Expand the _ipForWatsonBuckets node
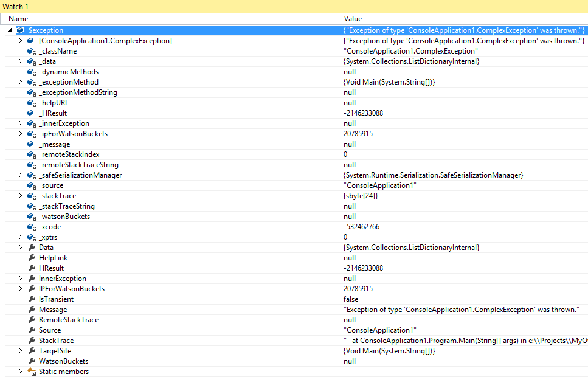Screen dimensions: 588x388 pos(20,133)
